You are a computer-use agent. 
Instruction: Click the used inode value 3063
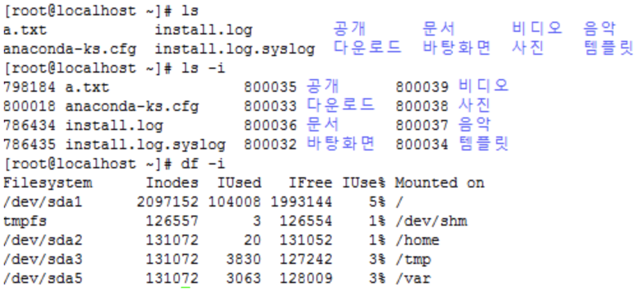(x=244, y=279)
